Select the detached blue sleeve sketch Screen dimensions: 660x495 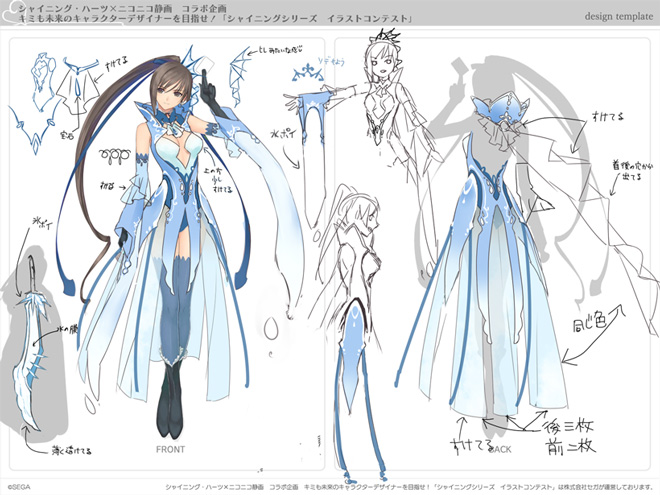(314, 160)
